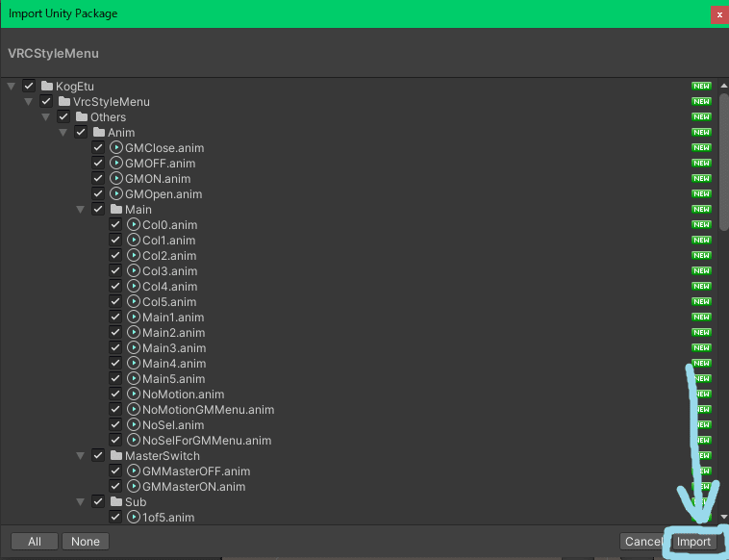
Task: Toggle the Anim folder checkbox
Action: (x=81, y=132)
